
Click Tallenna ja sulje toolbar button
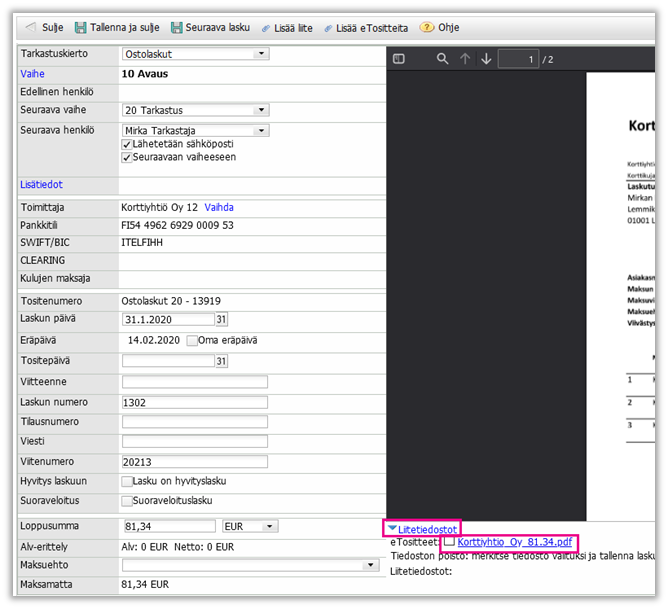[x=117, y=28]
